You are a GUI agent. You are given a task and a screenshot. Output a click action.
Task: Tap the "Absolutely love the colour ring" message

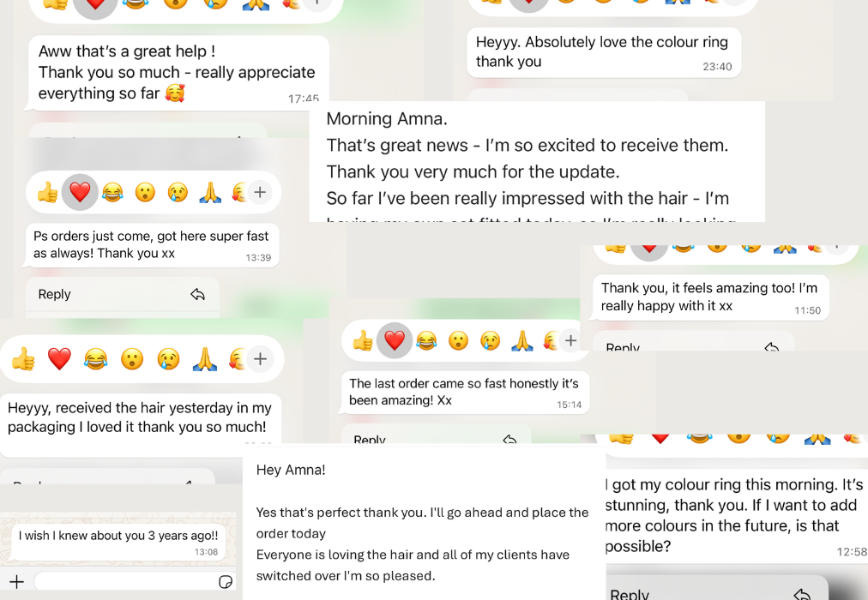pos(604,51)
